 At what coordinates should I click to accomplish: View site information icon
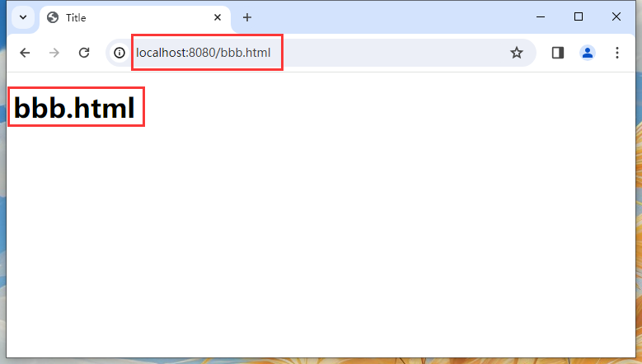click(x=119, y=53)
